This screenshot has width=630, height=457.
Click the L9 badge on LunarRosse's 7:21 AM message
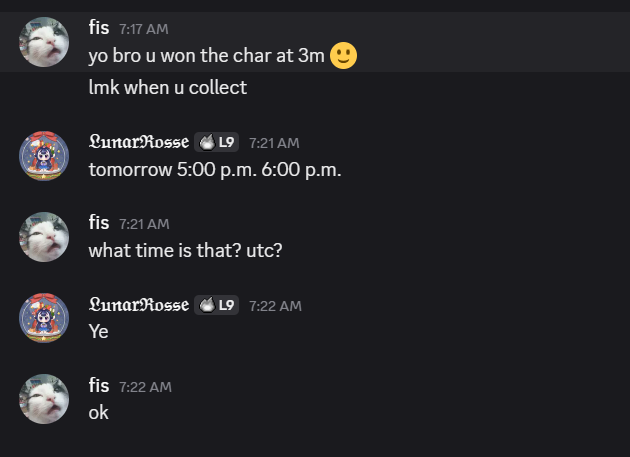tap(217, 142)
